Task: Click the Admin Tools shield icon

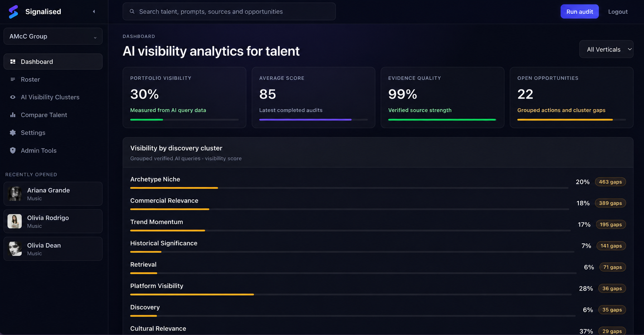Action: [x=13, y=150]
